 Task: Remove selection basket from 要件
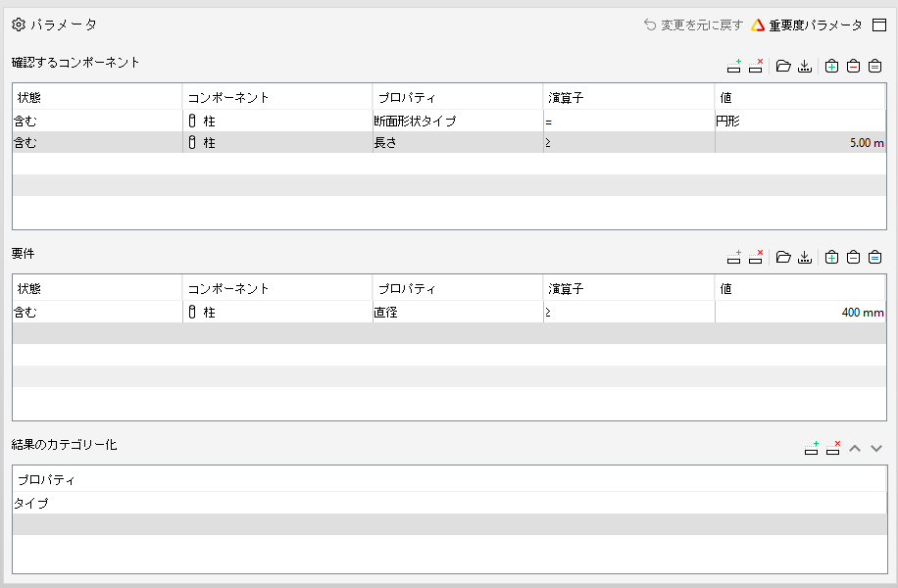click(x=853, y=257)
